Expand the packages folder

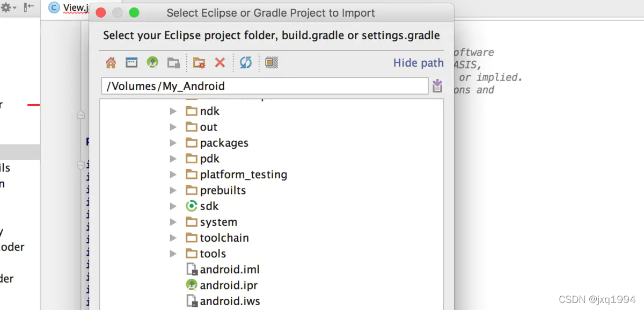[x=173, y=143]
